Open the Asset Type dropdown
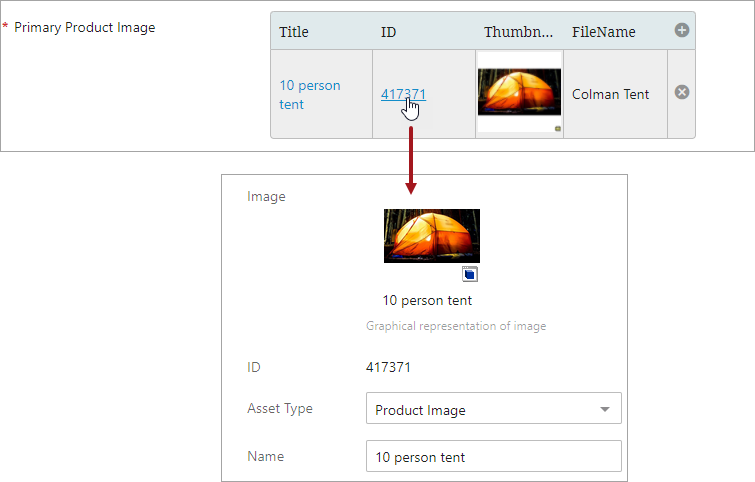The height and width of the screenshot is (482, 755). [x=494, y=409]
